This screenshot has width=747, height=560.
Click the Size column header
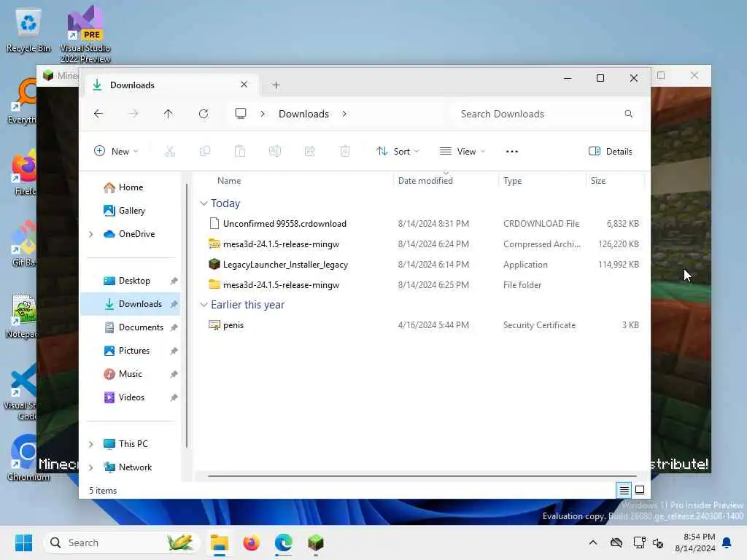(598, 181)
